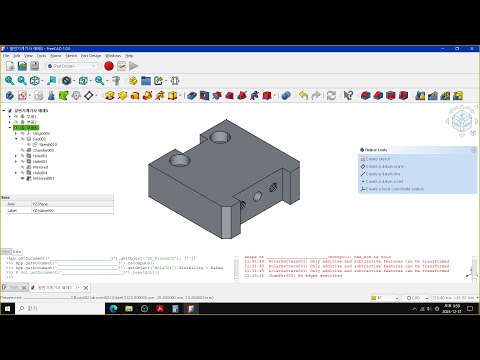Open the Part Design workbench dropdown
Screen dimensions: 480x360
pyautogui.click(x=72, y=66)
